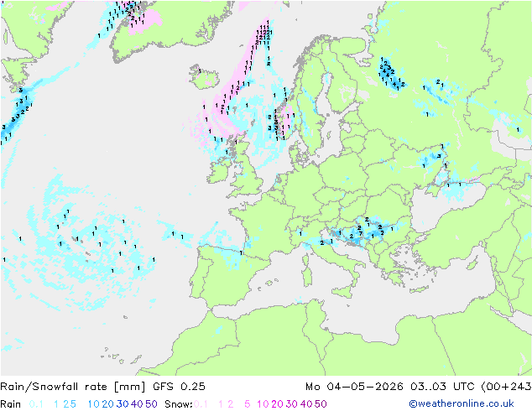This screenshot has height=411, width=532.
Task: Select the rain legend value 10
Action: [x=93, y=404]
